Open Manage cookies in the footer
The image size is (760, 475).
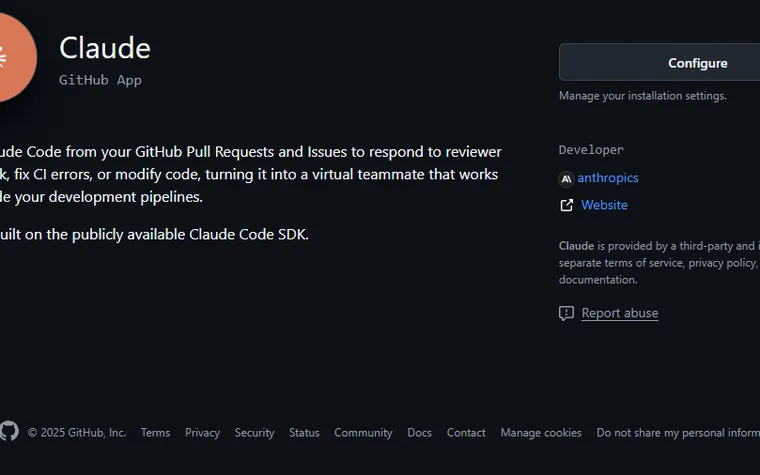click(x=541, y=432)
